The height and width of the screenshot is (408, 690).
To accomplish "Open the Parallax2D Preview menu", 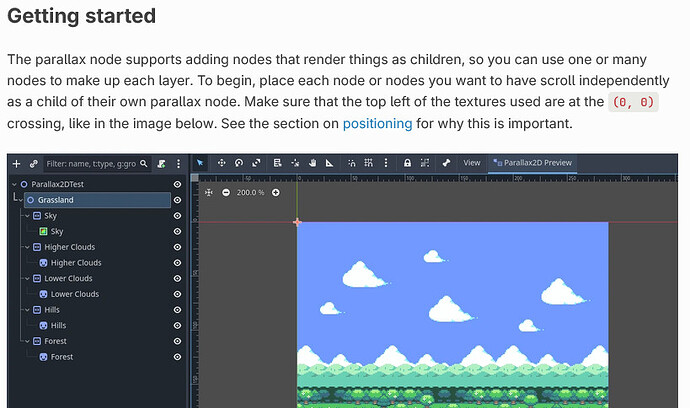I will coord(532,163).
